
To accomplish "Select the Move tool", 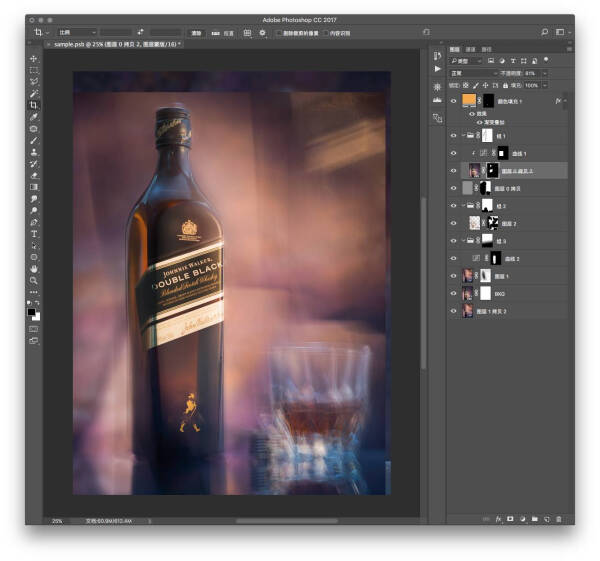I will tap(34, 59).
